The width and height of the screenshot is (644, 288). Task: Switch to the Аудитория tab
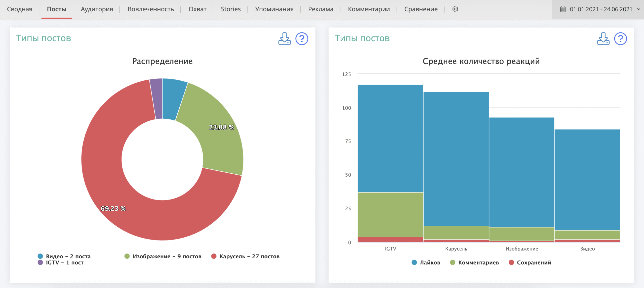[x=97, y=9]
